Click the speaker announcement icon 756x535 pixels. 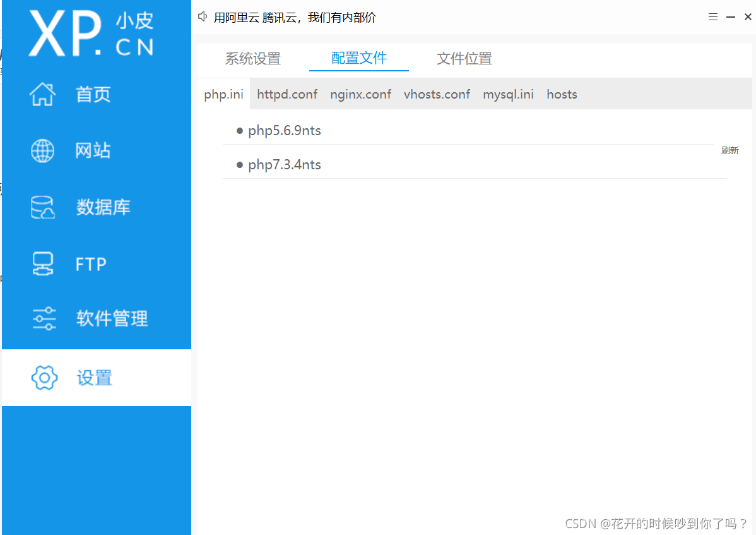203,17
